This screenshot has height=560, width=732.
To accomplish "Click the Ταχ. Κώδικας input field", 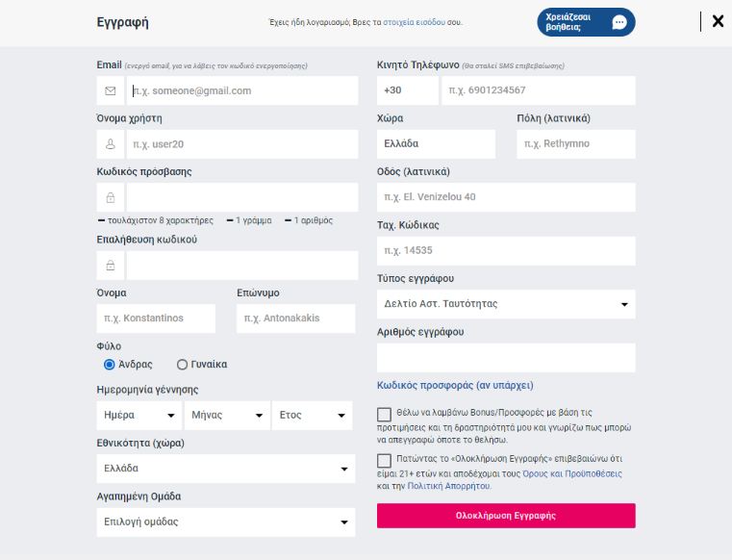I will coord(506,251).
